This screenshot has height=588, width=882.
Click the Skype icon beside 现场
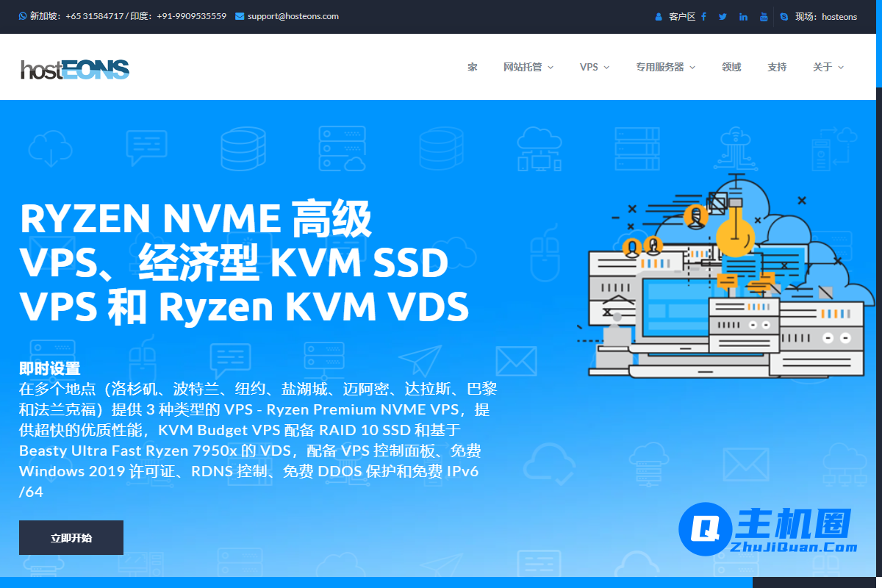click(x=784, y=17)
